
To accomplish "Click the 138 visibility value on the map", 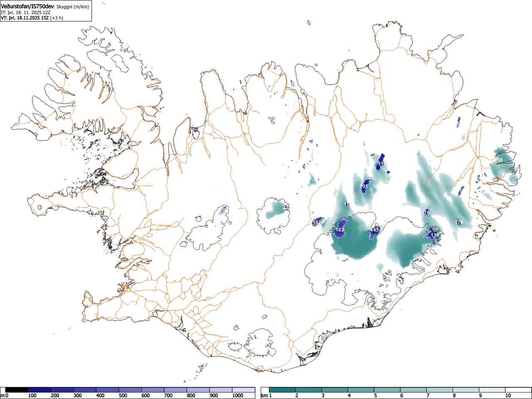I will (x=435, y=235).
